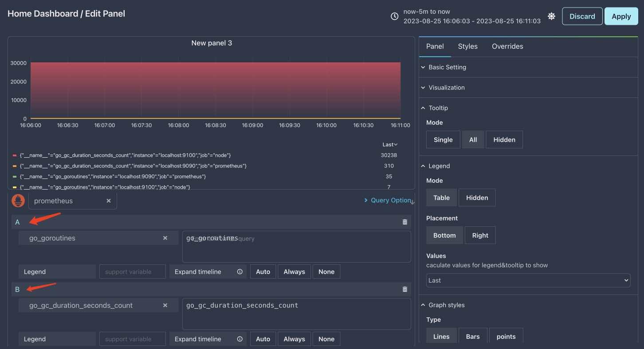Open the now-5m to now time picker
This screenshot has width=644, height=349.
tap(472, 16)
